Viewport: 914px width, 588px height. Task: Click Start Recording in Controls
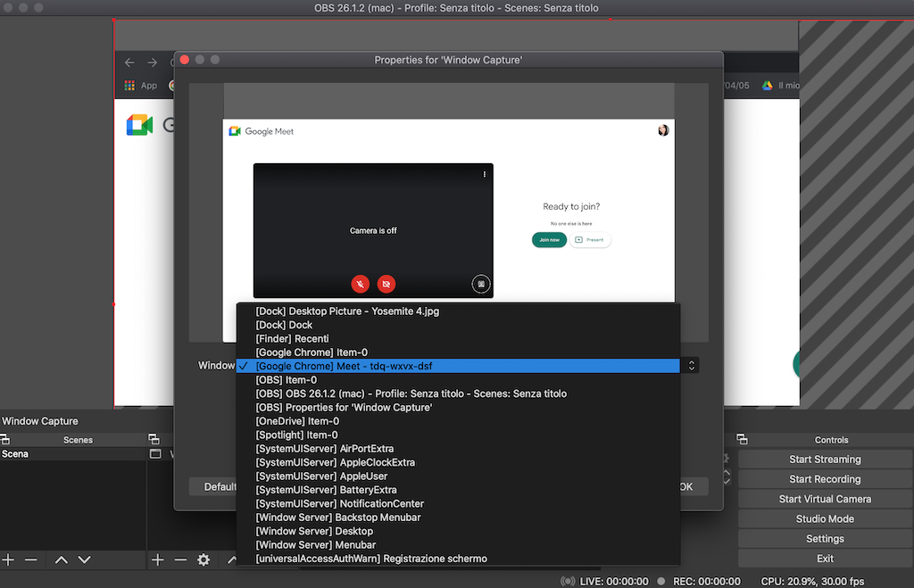825,479
